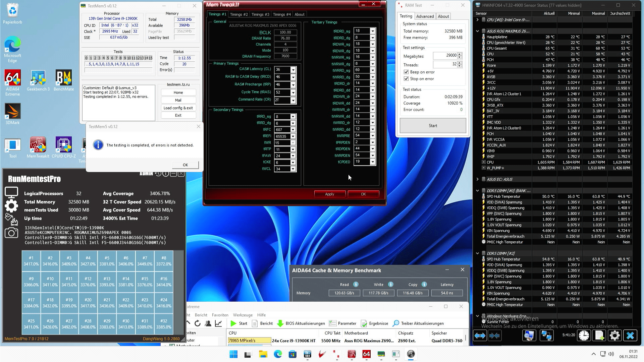Open HWiNFO remote monitor search icon
Image resolution: width=644 pixels, height=362 pixels.
click(529, 336)
